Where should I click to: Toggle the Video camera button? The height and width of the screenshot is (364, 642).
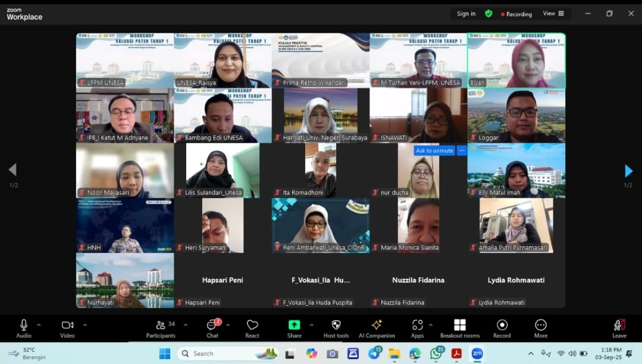point(67,328)
